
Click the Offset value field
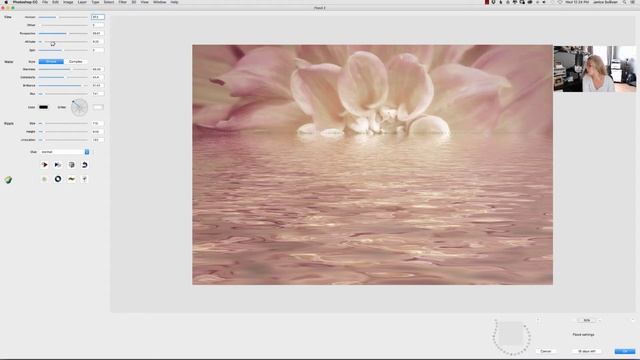click(98, 25)
